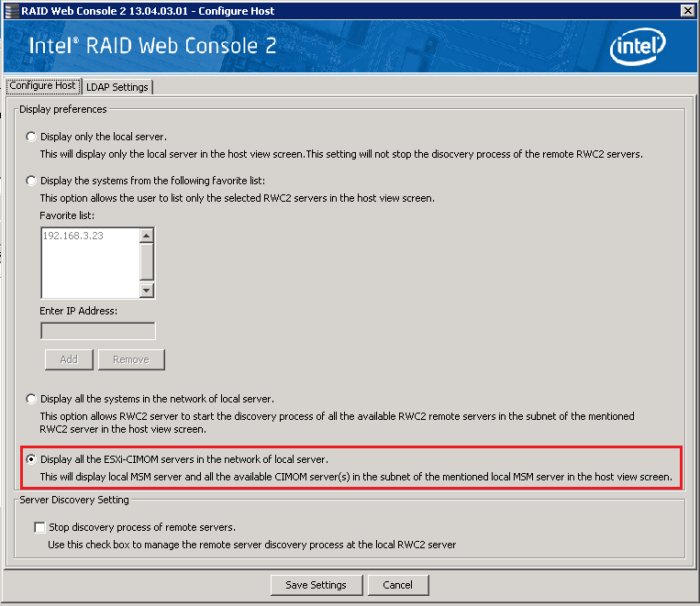Click the Enter IP Address label
Image resolution: width=700 pixels, height=606 pixels.
click(79, 311)
